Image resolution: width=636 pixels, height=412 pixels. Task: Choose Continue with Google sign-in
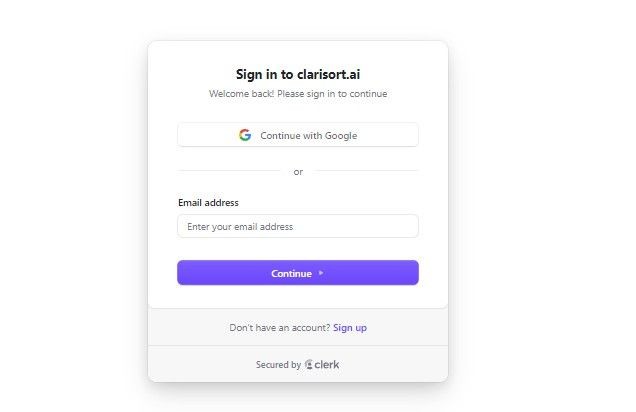[298, 135]
